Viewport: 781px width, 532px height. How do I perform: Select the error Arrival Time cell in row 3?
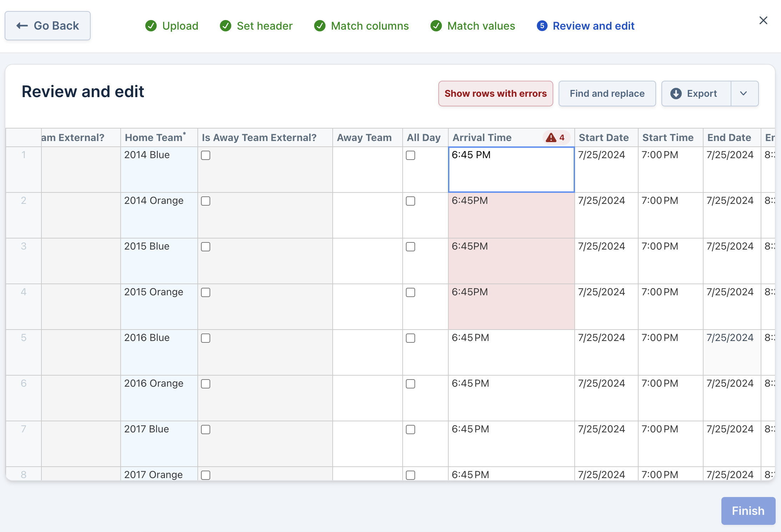pos(511,261)
